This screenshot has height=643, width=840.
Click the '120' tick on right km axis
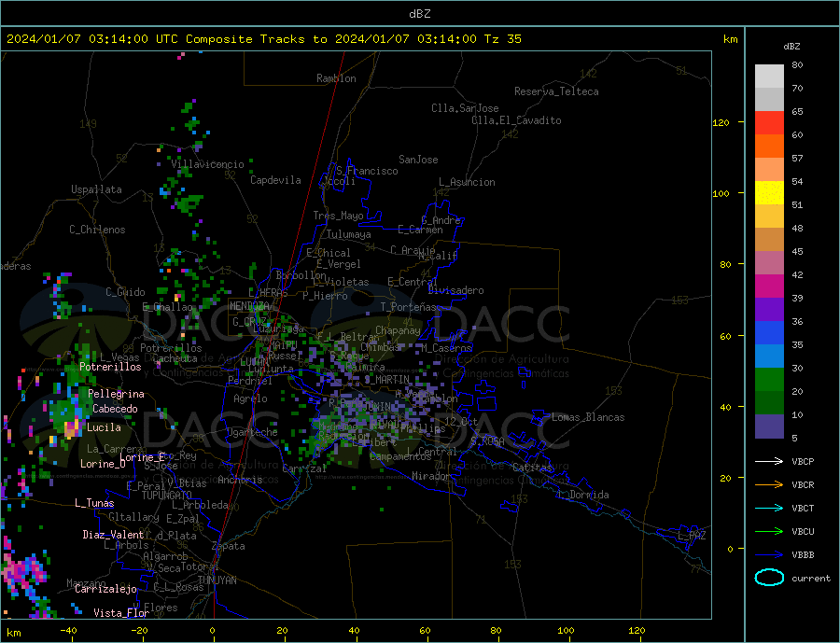click(x=721, y=122)
